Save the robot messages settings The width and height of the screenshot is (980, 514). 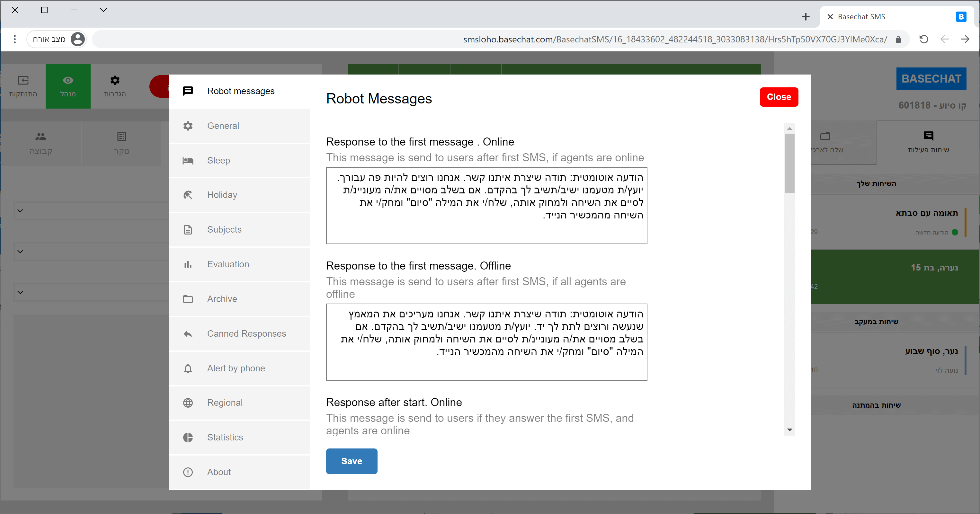point(352,461)
